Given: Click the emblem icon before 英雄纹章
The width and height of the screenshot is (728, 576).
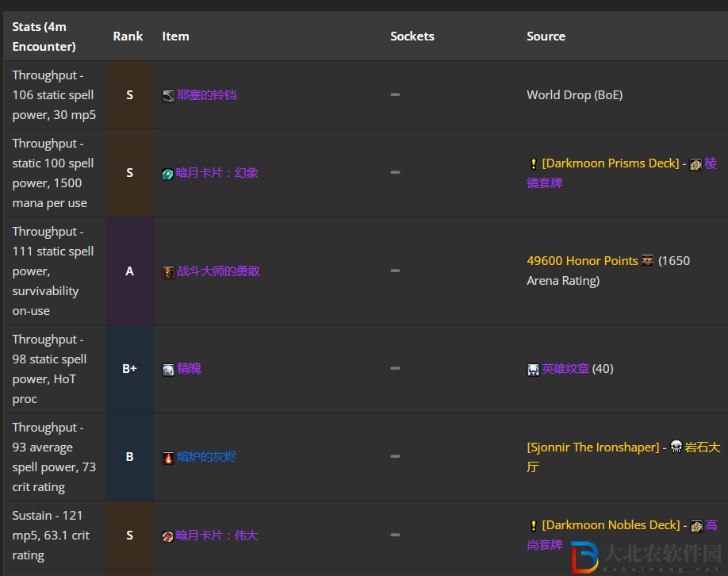Looking at the screenshot, I should pyautogui.click(x=533, y=370).
